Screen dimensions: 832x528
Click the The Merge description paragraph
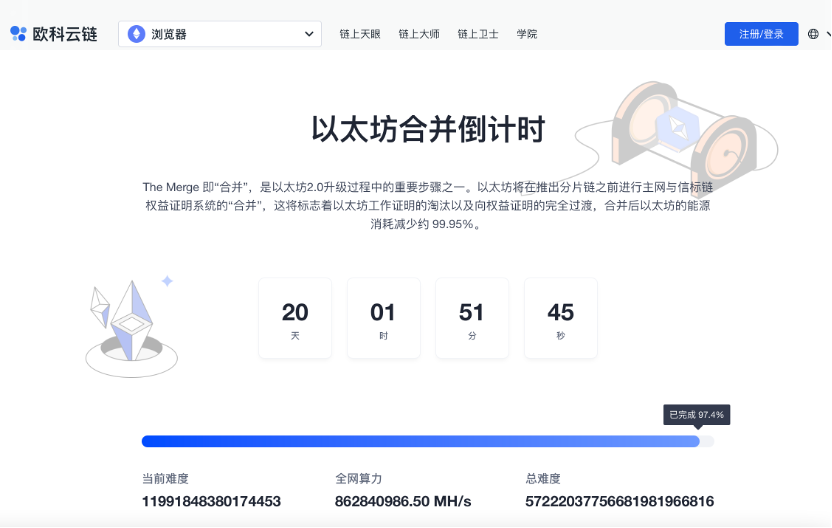tap(428, 205)
